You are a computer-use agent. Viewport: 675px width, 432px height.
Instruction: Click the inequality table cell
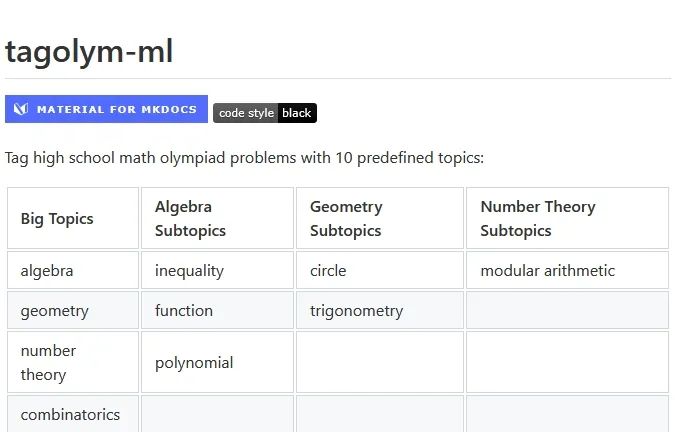point(217,270)
